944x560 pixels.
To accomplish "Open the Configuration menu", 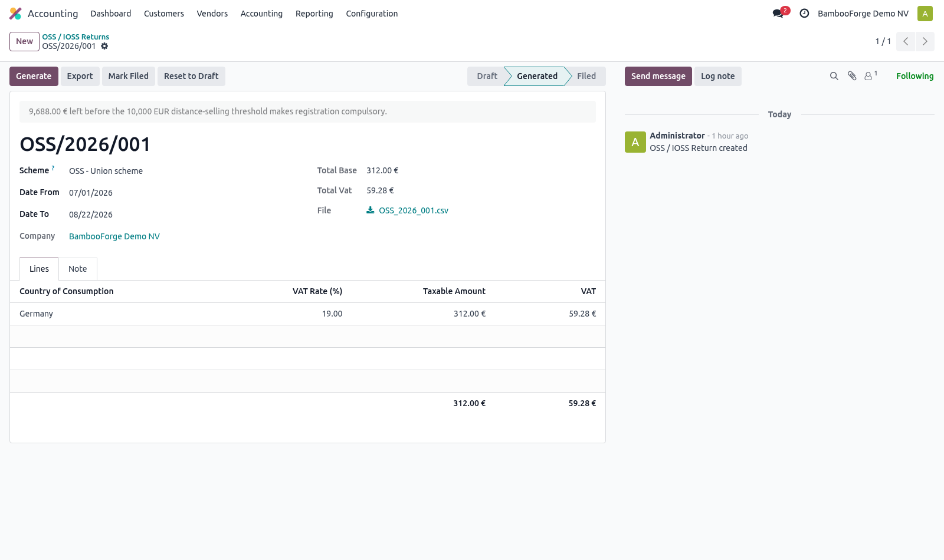I will coord(372,14).
